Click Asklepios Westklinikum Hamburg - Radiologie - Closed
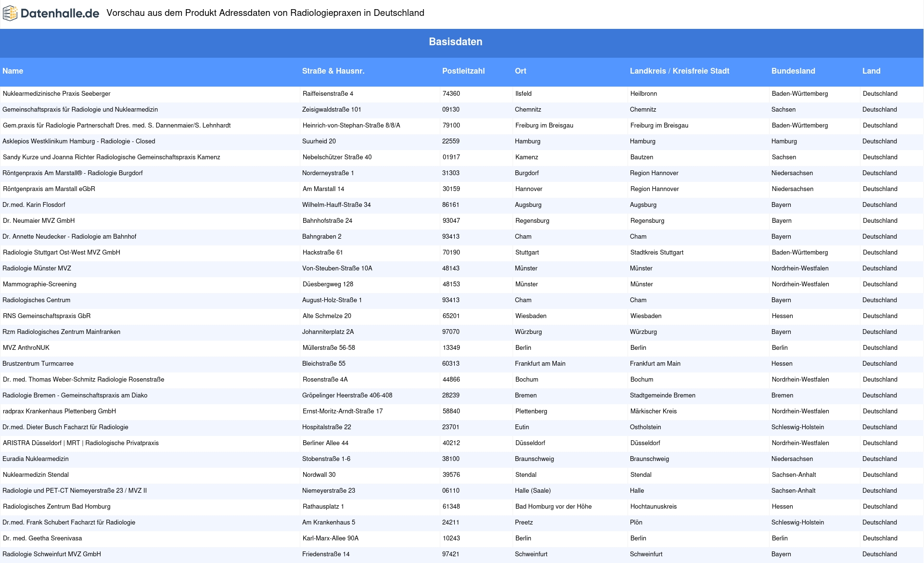The width and height of the screenshot is (924, 563). click(78, 141)
